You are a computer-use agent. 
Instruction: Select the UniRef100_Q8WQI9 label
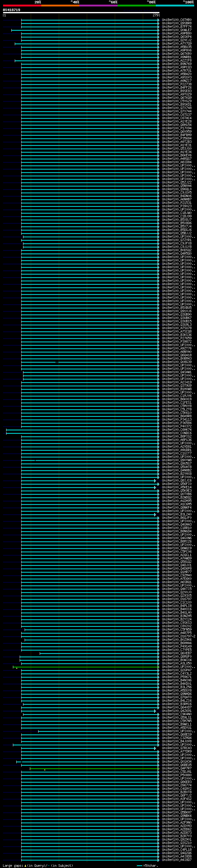tap(176, 548)
